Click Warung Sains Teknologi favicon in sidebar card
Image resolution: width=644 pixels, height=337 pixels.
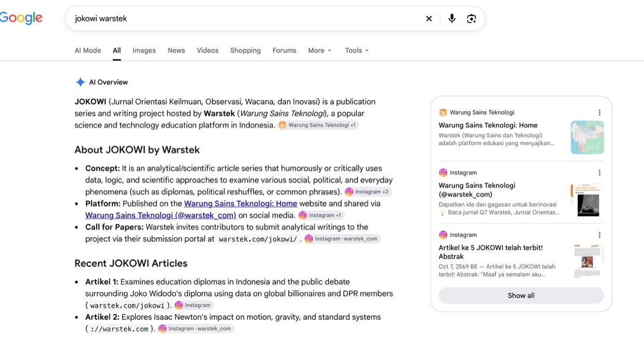point(443,112)
